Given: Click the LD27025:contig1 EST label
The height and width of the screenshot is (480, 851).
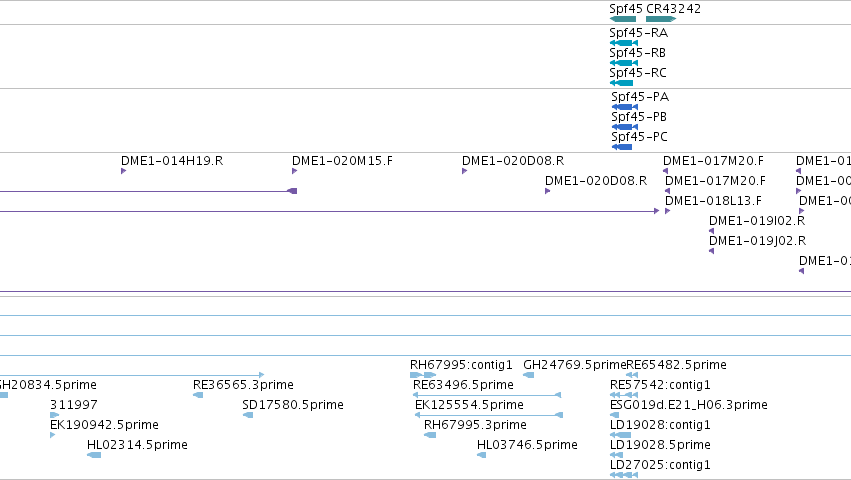Looking at the screenshot, I should (660, 465).
